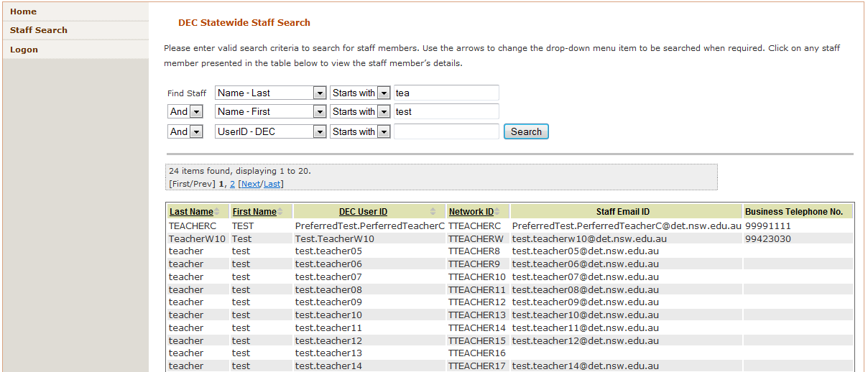
Task: Open the Logon page in sidebar
Action: coord(24,50)
